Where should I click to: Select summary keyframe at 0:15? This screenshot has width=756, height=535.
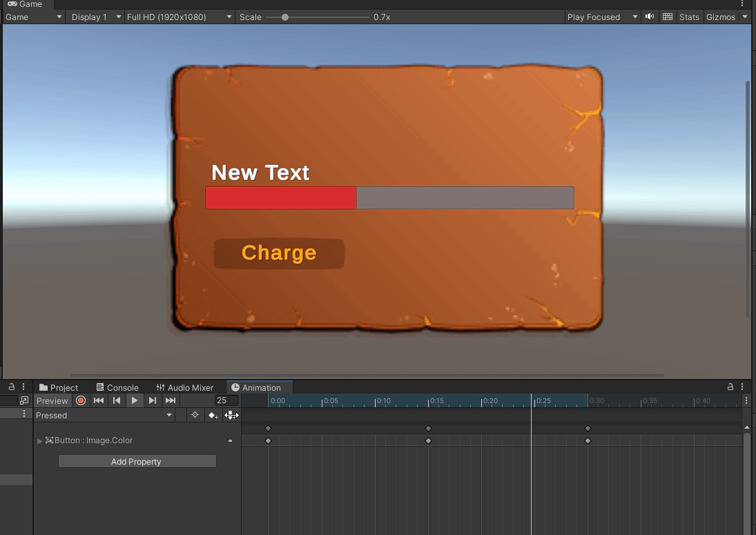pyautogui.click(x=428, y=428)
